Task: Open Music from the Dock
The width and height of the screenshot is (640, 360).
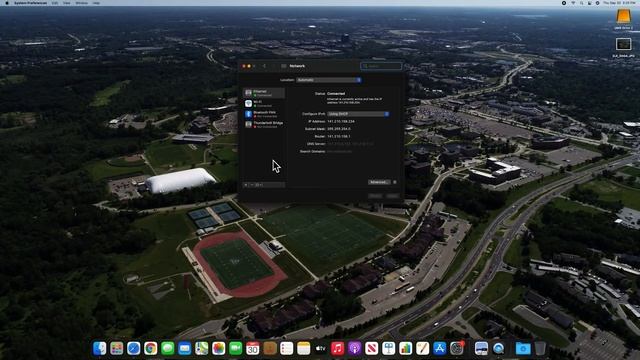Action: 338,348
